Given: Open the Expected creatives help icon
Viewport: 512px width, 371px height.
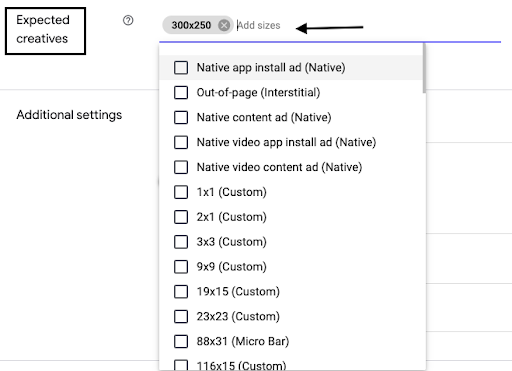Looking at the screenshot, I should pos(128,20).
